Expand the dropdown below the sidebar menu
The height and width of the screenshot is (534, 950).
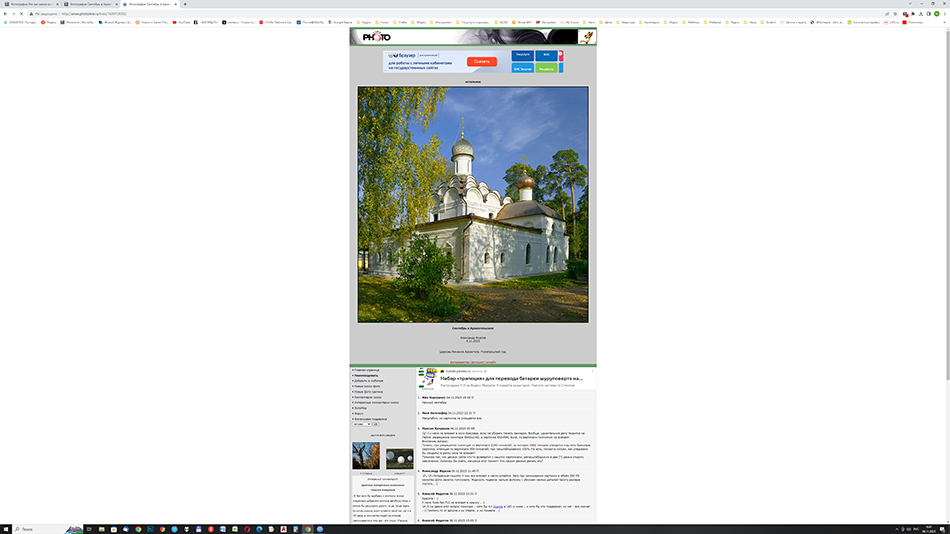(x=362, y=424)
